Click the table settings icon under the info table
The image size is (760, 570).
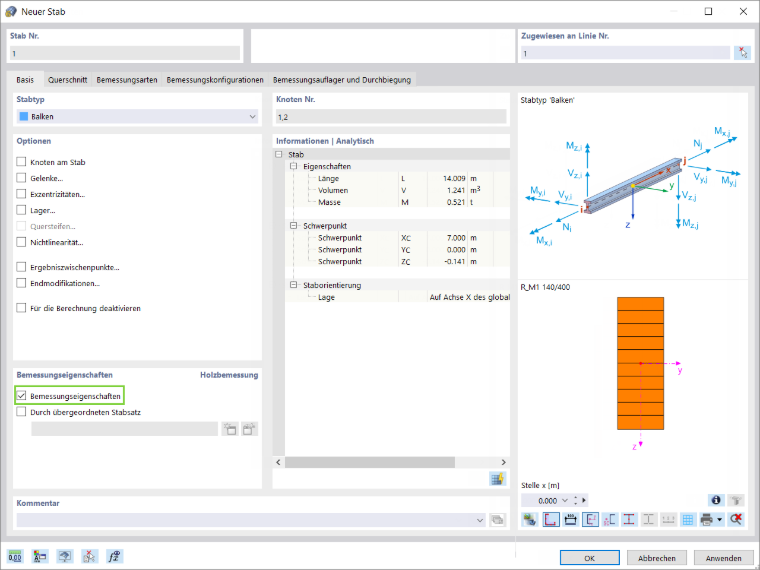coord(497,479)
